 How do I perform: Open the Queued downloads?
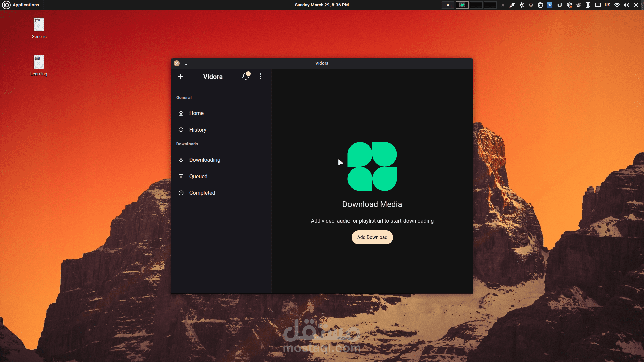pos(198,177)
